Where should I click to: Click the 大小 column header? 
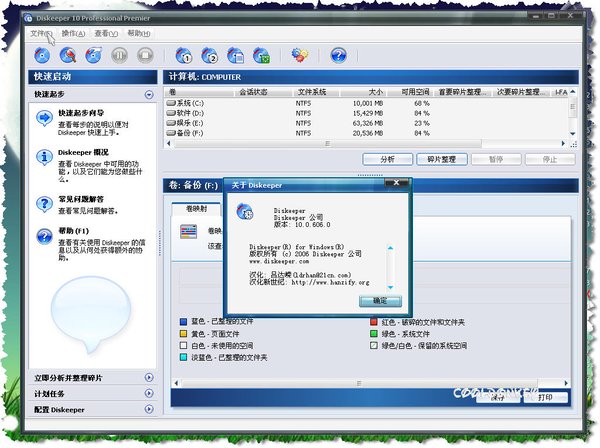pos(364,92)
